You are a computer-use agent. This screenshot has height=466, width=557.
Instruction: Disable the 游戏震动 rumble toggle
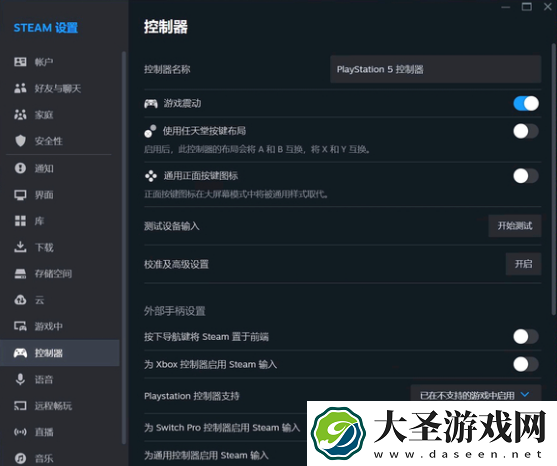click(526, 103)
